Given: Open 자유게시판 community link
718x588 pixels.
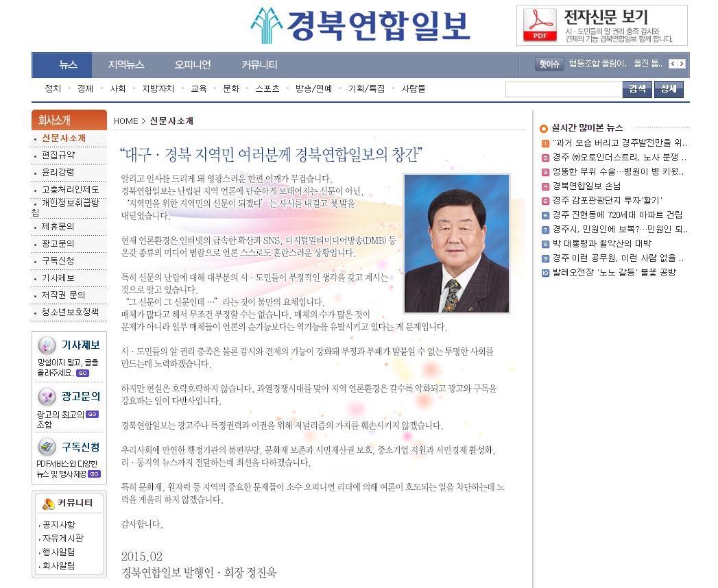Looking at the screenshot, I should pyautogui.click(x=63, y=539).
